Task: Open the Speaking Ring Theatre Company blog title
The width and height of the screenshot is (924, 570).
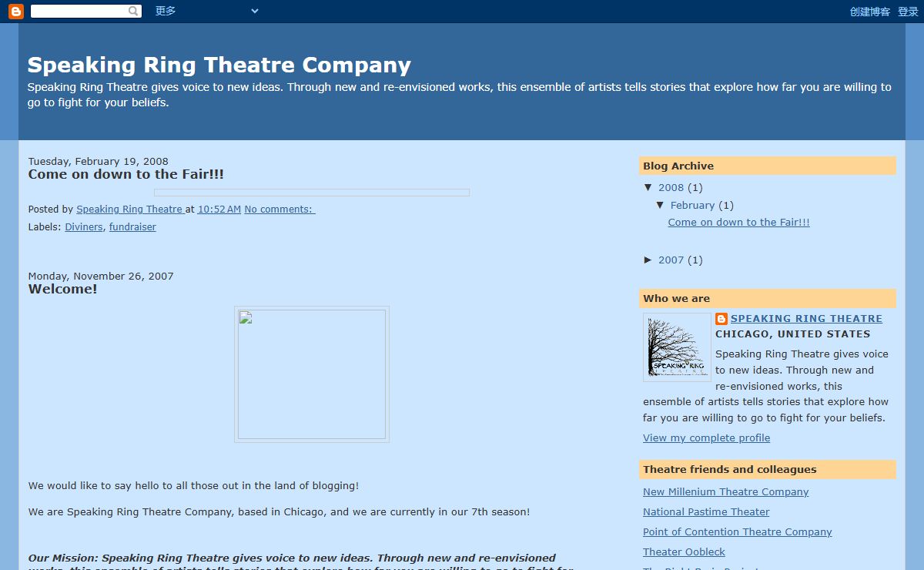Action: coord(219,65)
